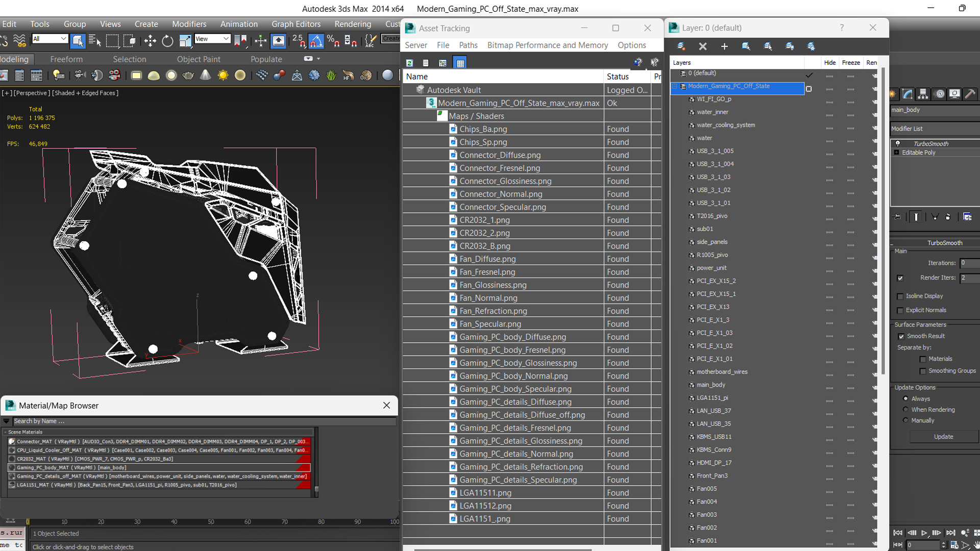Enable Explicit Normals checkbox
The width and height of the screenshot is (980, 551).
[900, 310]
